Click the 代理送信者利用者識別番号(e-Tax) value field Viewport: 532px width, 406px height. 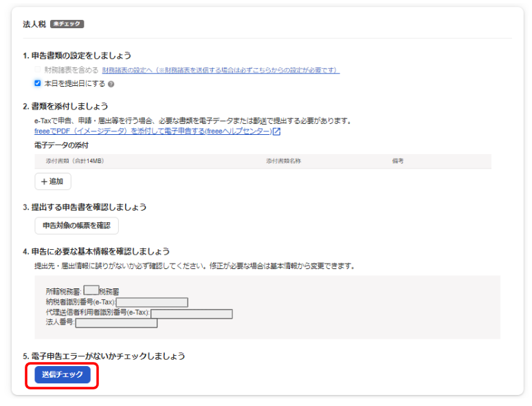(192, 314)
